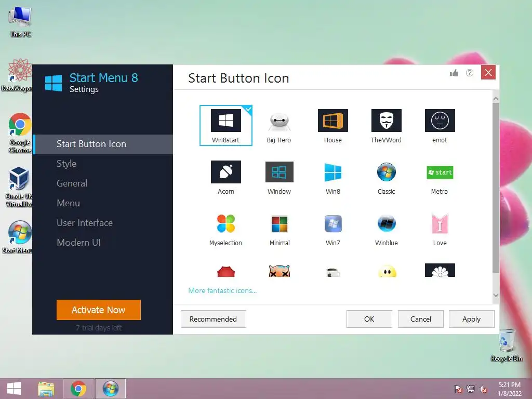
Task: Close the Start Menu 8 settings window
Action: click(488, 73)
